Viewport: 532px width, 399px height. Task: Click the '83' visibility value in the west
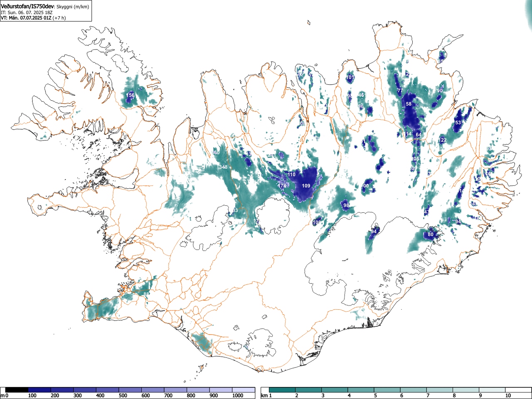(x=235, y=210)
